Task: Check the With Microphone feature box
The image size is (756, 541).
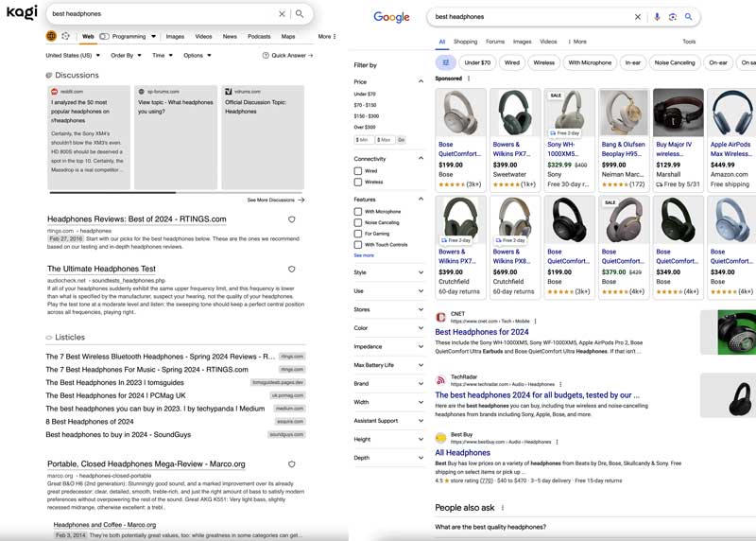Action: pyautogui.click(x=358, y=211)
